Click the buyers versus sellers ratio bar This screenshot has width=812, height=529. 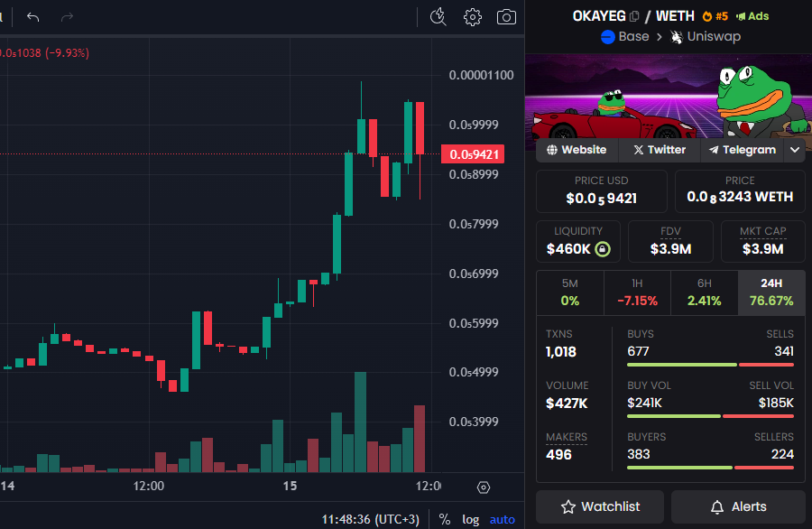pyautogui.click(x=710, y=468)
